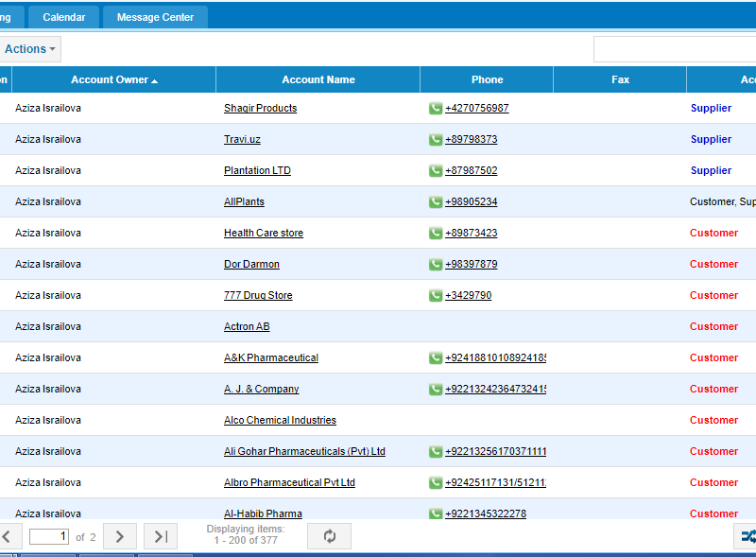Sort by Fax column header

[x=620, y=79]
